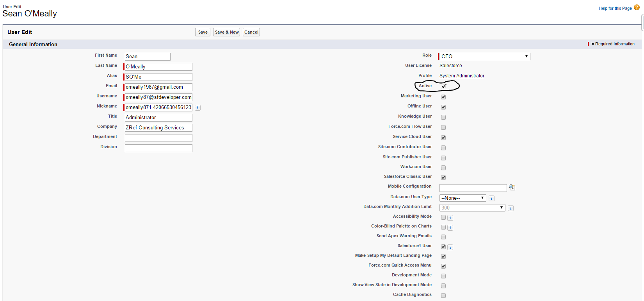Check the Site.com Publisher User box
Screen dimensions: 644x301
(443, 158)
